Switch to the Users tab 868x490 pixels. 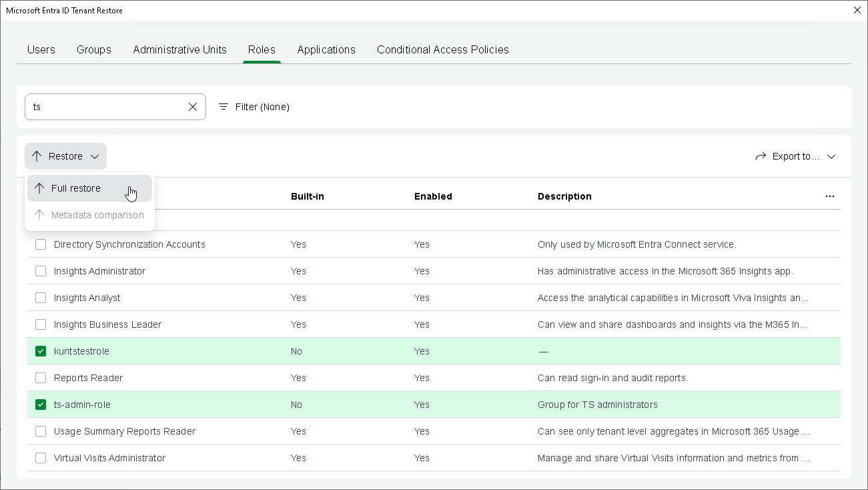pos(41,49)
